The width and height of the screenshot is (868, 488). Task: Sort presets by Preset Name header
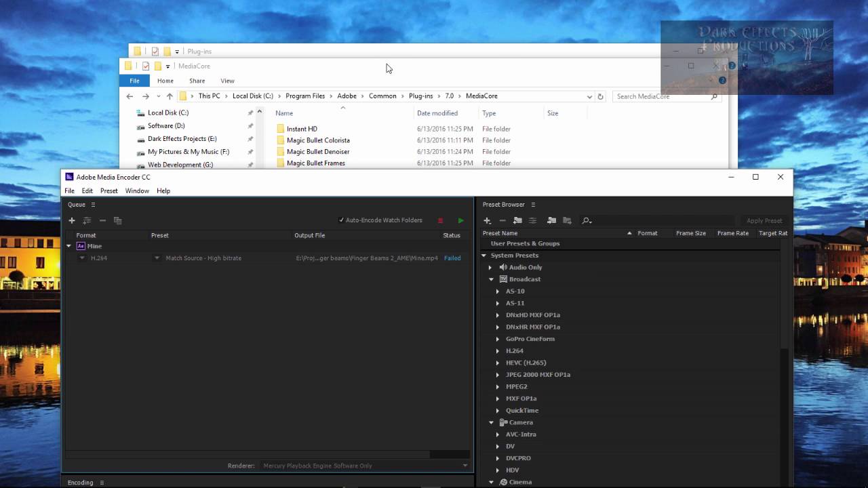(500, 233)
